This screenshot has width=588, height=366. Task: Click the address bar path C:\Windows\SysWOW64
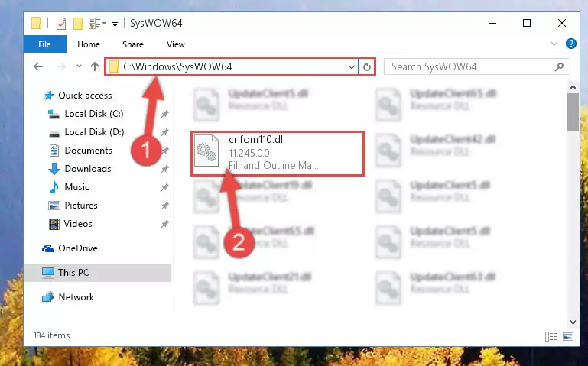coord(177,66)
